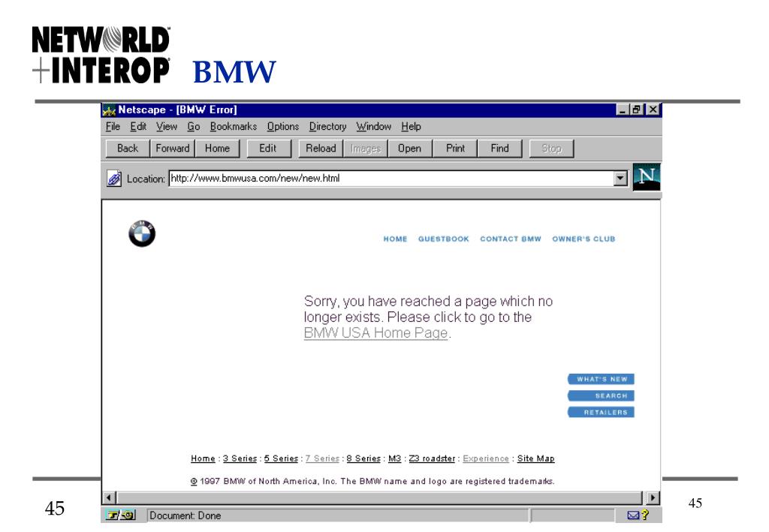Click the greyed Images toolbar button
769x532 pixels.
click(366, 149)
